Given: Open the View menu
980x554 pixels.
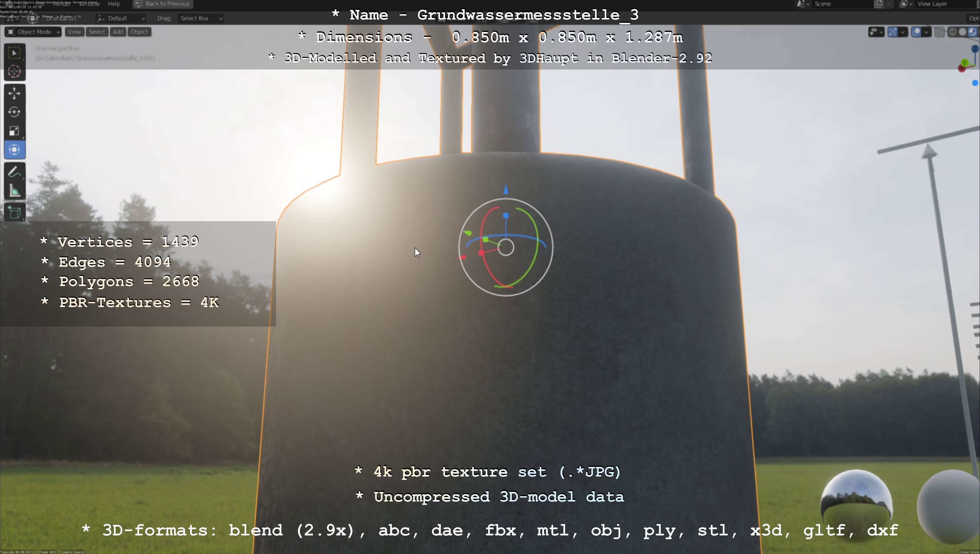Looking at the screenshot, I should [x=74, y=32].
